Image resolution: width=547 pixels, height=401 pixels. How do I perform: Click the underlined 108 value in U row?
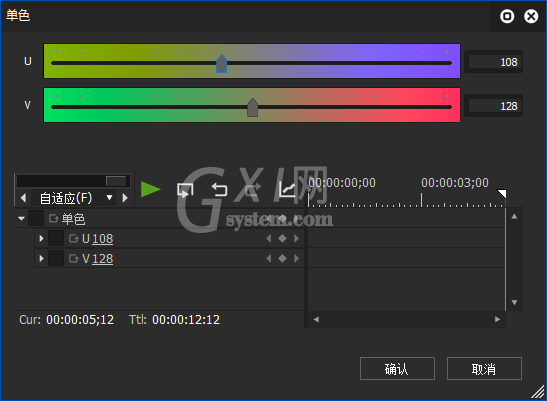103,239
